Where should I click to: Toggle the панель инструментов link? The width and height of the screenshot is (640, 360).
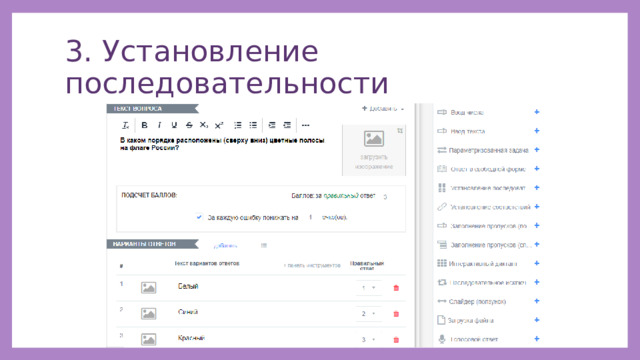[x=312, y=265]
